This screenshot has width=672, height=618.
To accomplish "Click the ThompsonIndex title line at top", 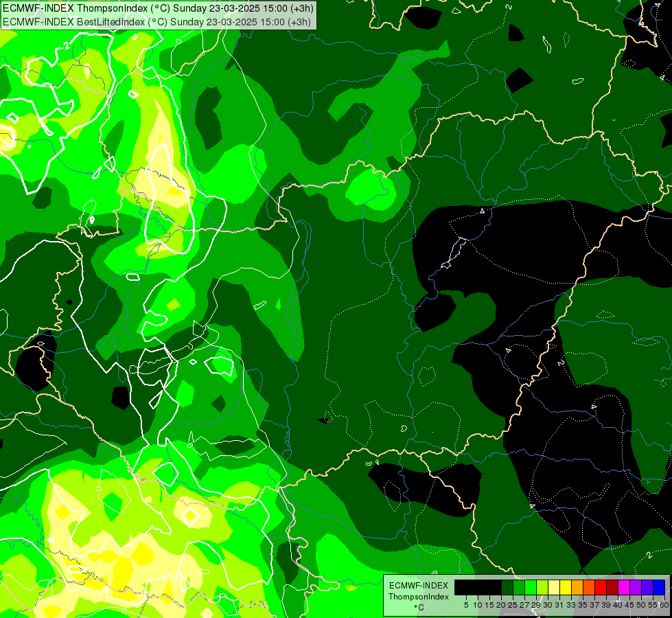I will pyautogui.click(x=158, y=8).
